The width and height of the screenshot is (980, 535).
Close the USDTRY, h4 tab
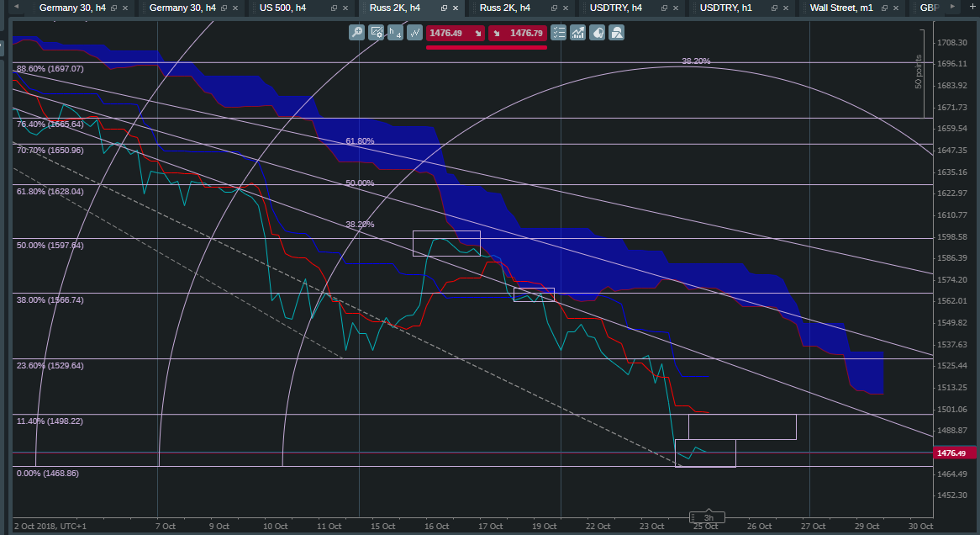pyautogui.click(x=676, y=8)
